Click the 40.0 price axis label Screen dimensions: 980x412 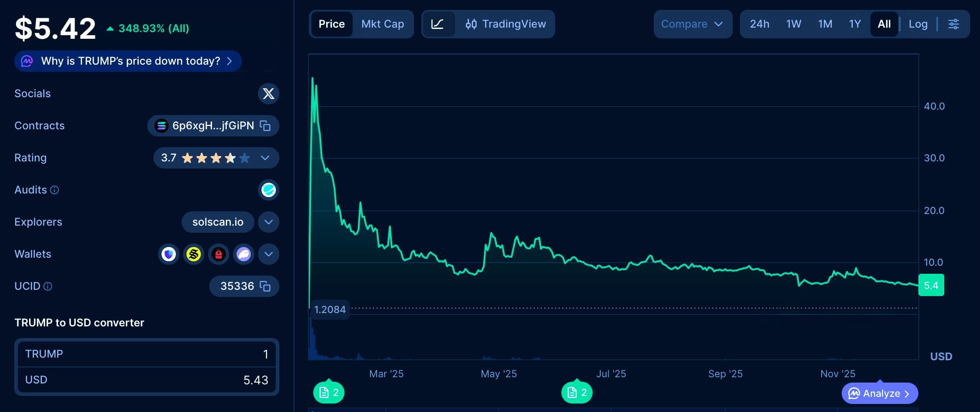(x=934, y=106)
